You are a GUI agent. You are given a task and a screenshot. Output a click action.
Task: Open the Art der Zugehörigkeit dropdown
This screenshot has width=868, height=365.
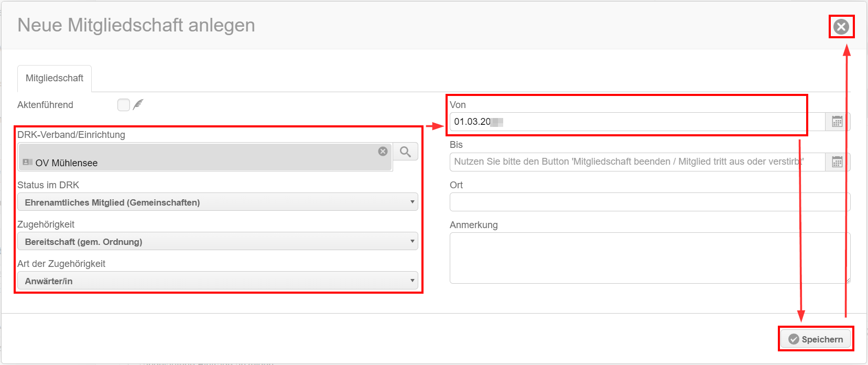[218, 281]
